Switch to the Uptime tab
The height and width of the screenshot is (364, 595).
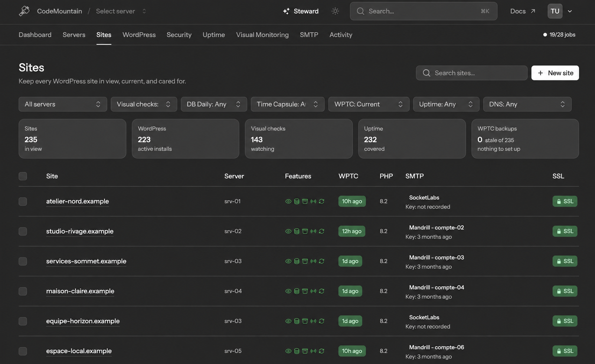214,35
